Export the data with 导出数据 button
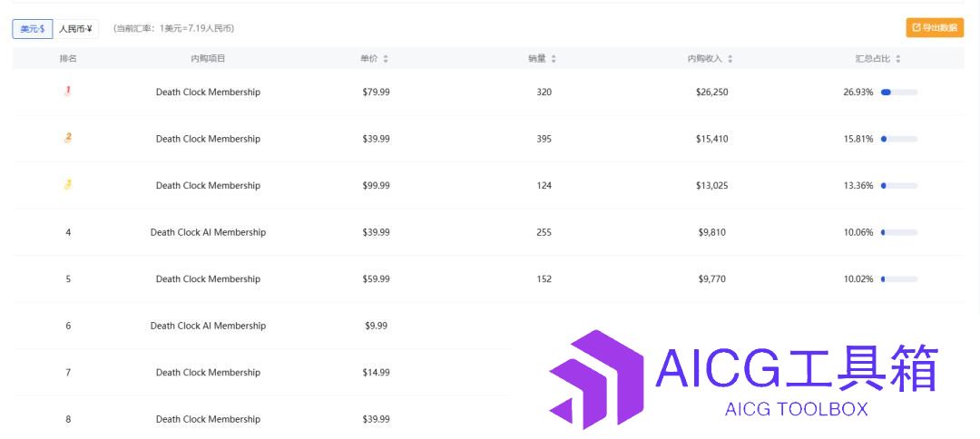980x439 pixels. (x=935, y=27)
